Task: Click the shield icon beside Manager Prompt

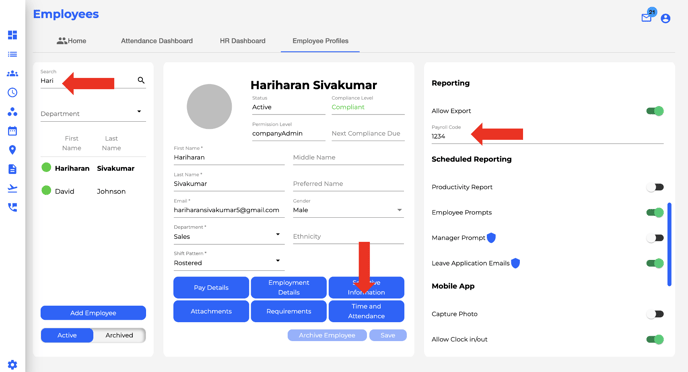Action: pos(491,238)
